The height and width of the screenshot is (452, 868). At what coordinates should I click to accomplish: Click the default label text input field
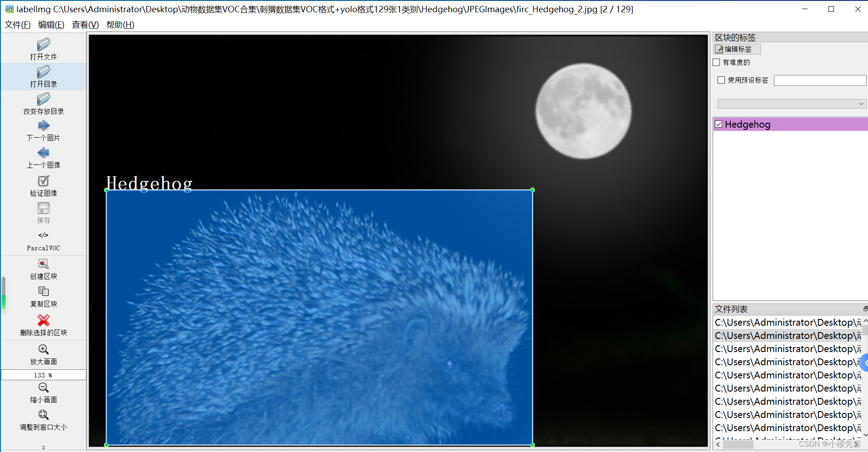pos(820,80)
